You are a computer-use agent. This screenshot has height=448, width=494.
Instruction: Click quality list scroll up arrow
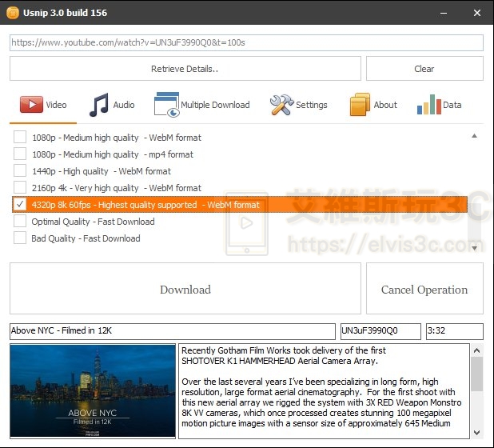tap(475, 136)
